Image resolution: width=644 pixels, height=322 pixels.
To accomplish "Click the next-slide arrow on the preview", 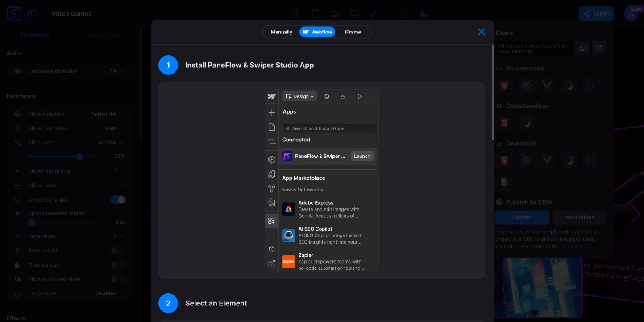I will click(635, 214).
